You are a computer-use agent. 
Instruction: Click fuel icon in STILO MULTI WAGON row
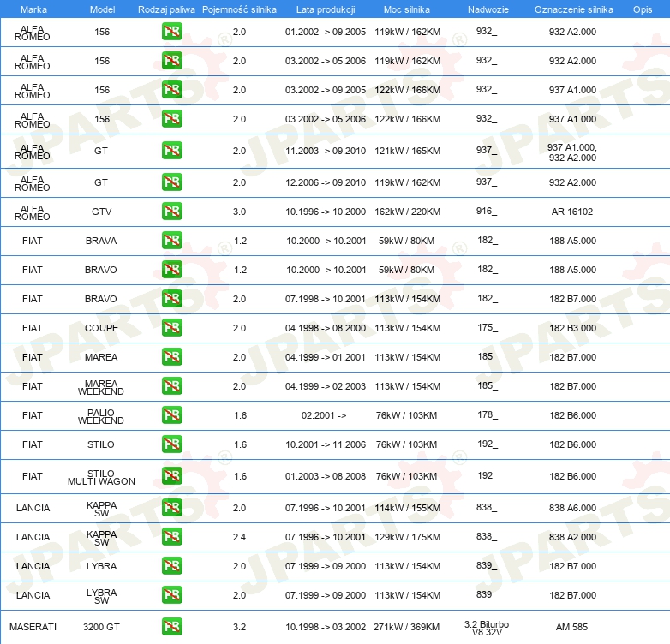click(171, 476)
